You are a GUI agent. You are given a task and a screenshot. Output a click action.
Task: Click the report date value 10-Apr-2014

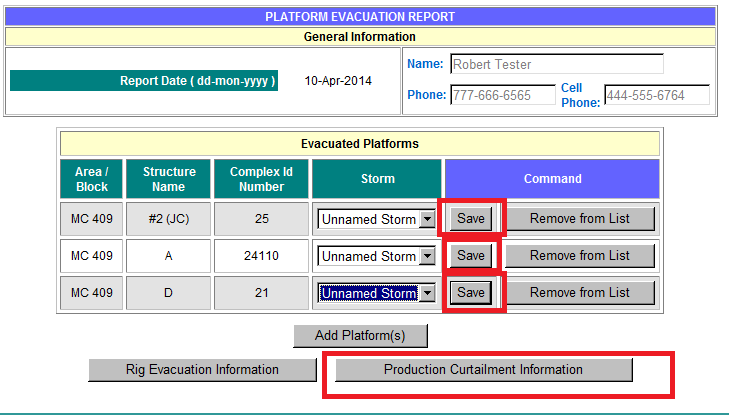coord(338,80)
